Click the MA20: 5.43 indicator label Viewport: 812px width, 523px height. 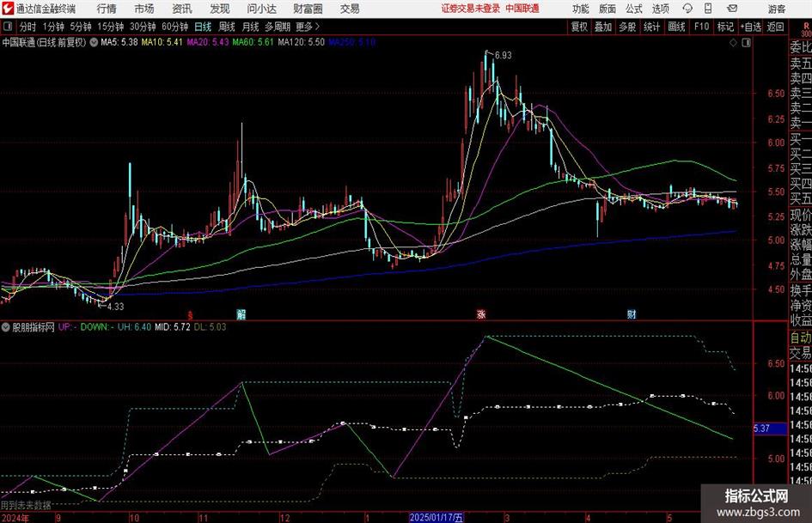(208, 42)
